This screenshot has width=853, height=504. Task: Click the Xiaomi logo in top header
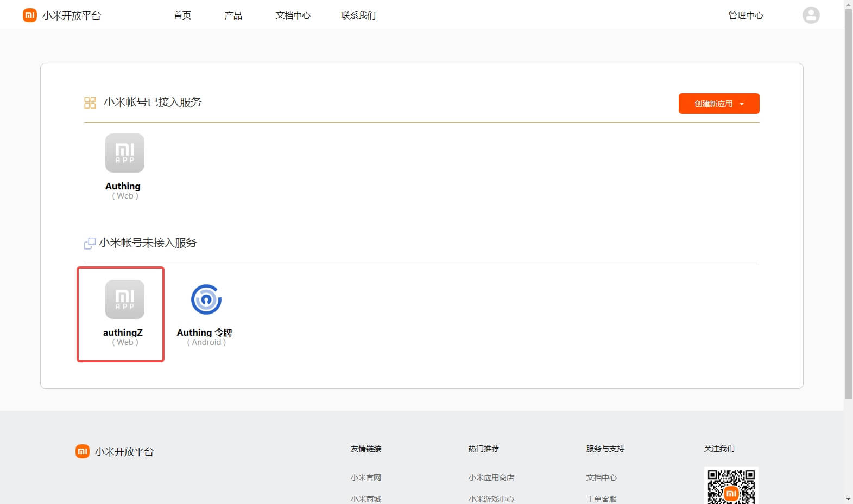pos(29,15)
